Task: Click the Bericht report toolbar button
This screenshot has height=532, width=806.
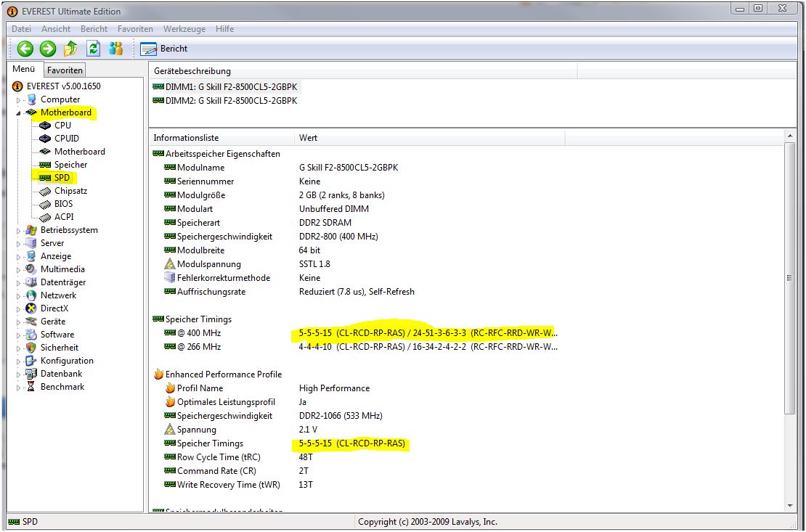Action: [x=164, y=49]
